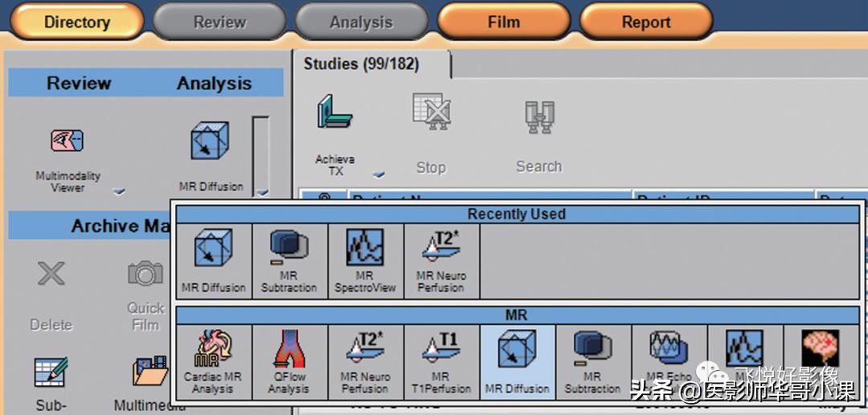The width and height of the screenshot is (868, 415).
Task: Expand the Analysis applications dropdown arrow
Action: coord(262,192)
